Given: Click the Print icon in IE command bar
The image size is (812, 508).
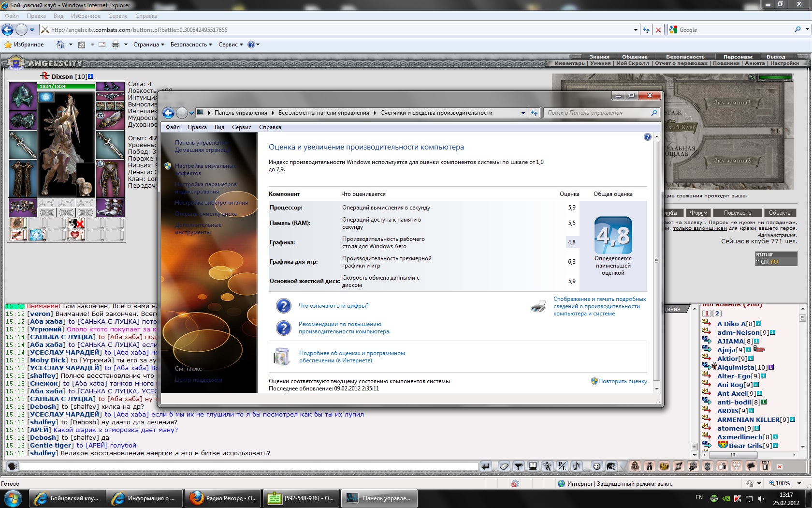Looking at the screenshot, I should pos(116,45).
